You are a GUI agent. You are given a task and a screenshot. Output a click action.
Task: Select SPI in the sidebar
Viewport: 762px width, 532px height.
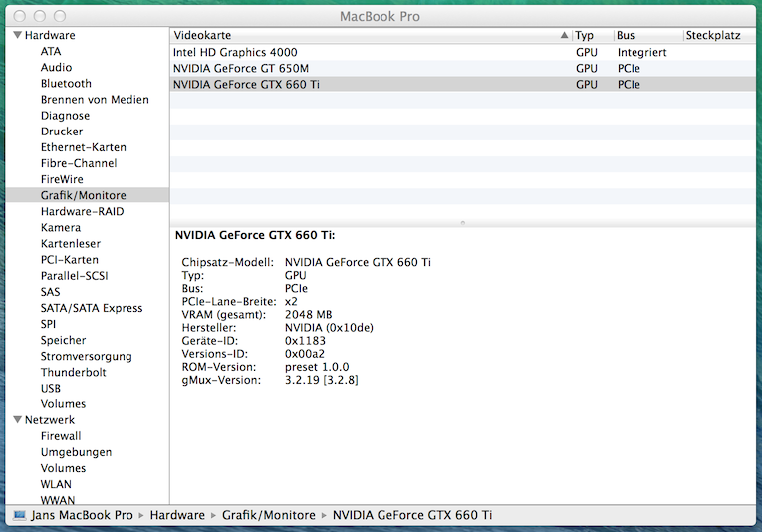pyautogui.click(x=48, y=324)
